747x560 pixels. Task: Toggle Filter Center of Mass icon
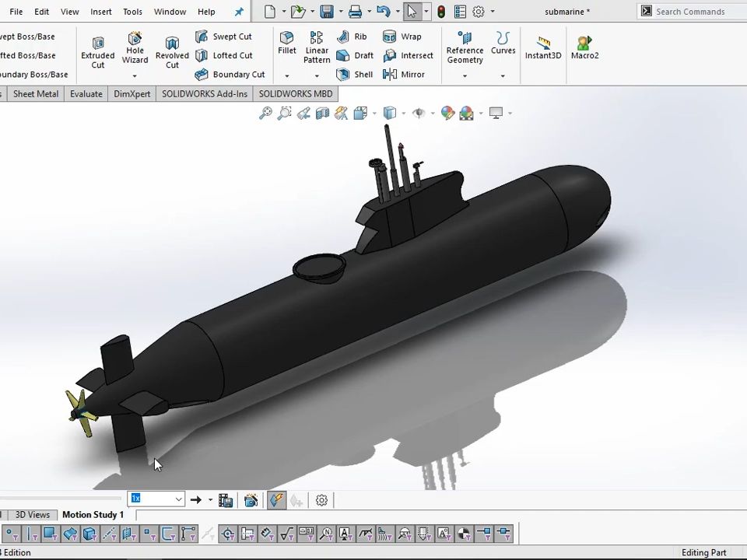464,534
